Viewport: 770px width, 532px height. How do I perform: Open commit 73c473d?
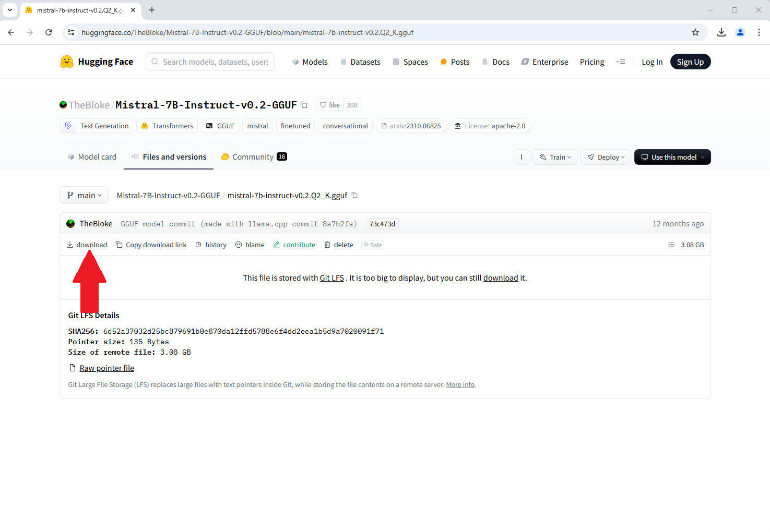382,224
